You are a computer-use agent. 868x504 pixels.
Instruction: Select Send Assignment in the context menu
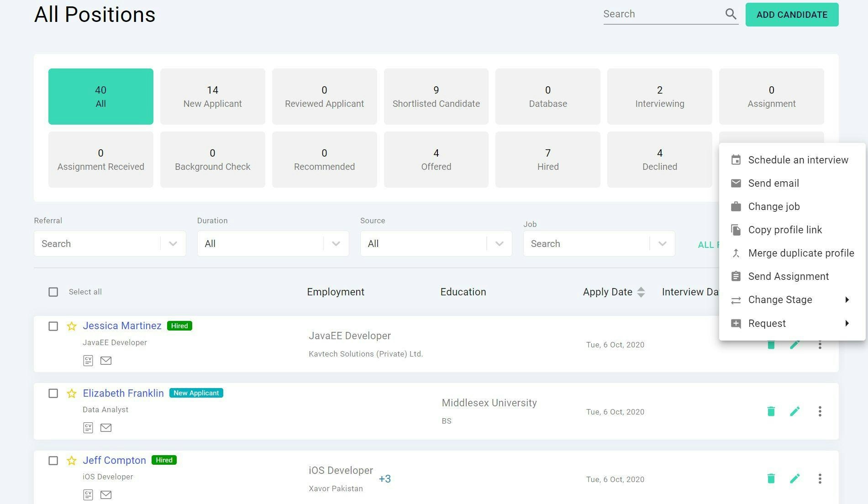pos(789,276)
